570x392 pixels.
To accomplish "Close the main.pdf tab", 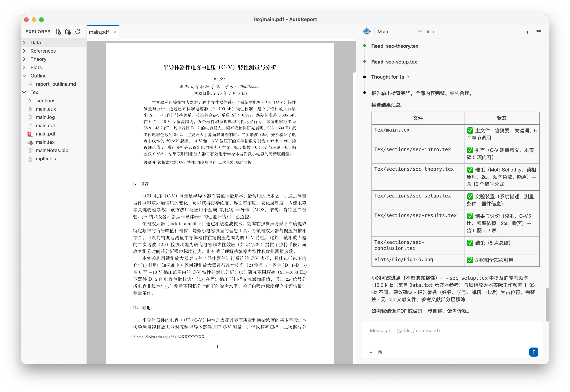I will click(115, 32).
